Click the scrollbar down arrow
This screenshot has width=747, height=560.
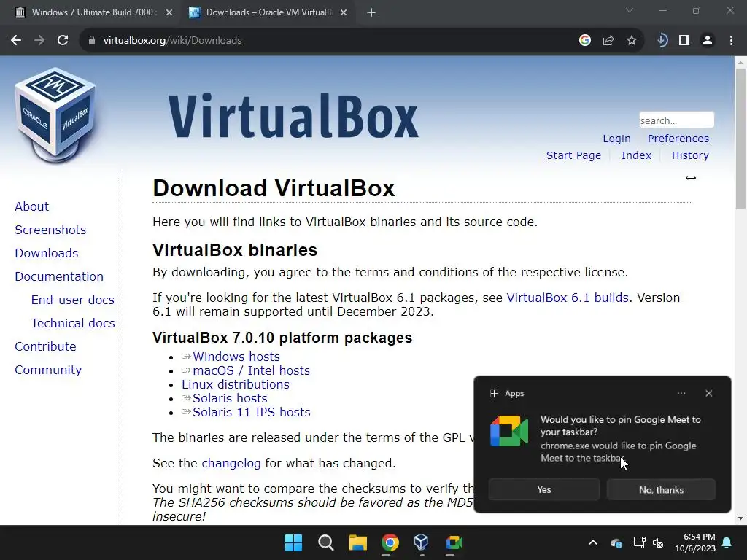click(x=740, y=518)
